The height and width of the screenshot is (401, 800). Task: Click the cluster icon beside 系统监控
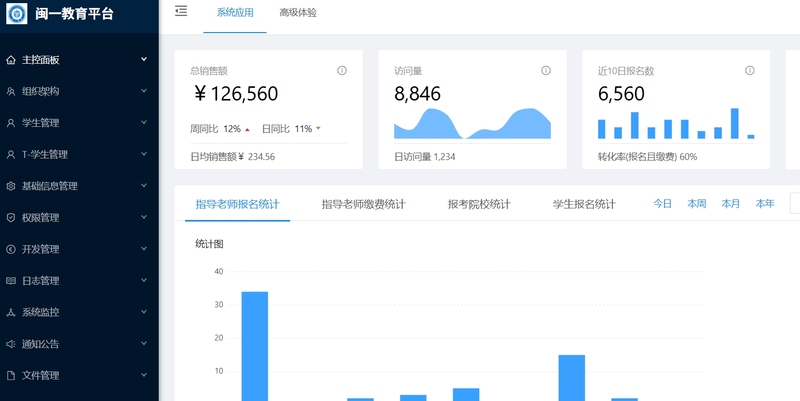click(x=11, y=312)
